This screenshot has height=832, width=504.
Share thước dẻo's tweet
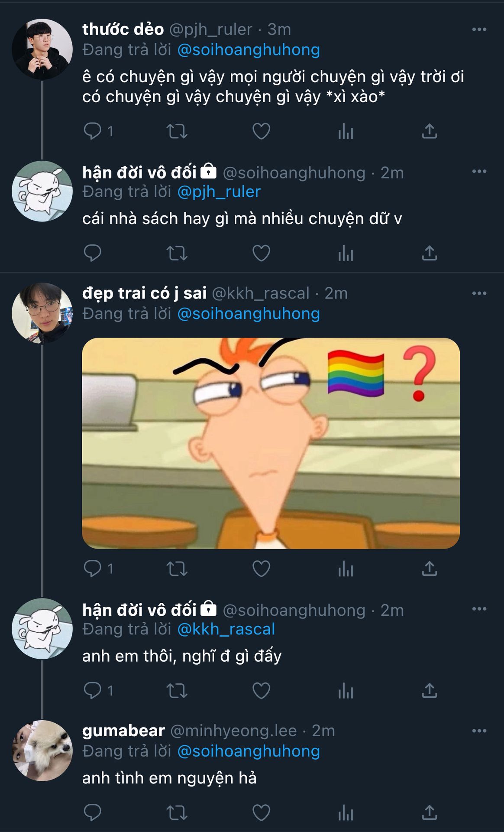(x=429, y=131)
